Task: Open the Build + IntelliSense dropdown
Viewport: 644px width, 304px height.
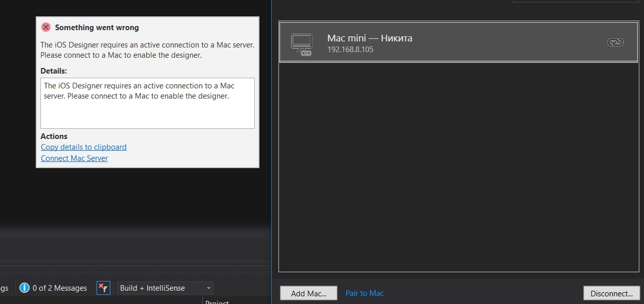Action: [x=165, y=288]
